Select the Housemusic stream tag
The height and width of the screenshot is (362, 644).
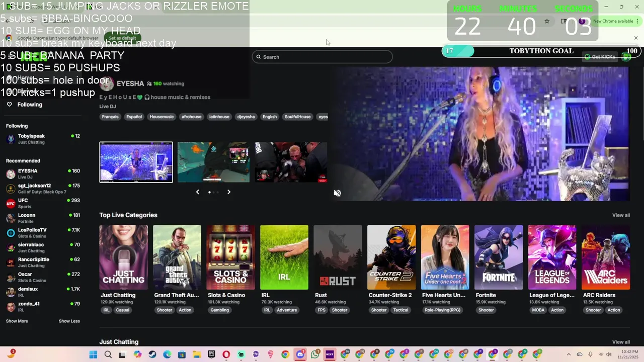tap(162, 117)
